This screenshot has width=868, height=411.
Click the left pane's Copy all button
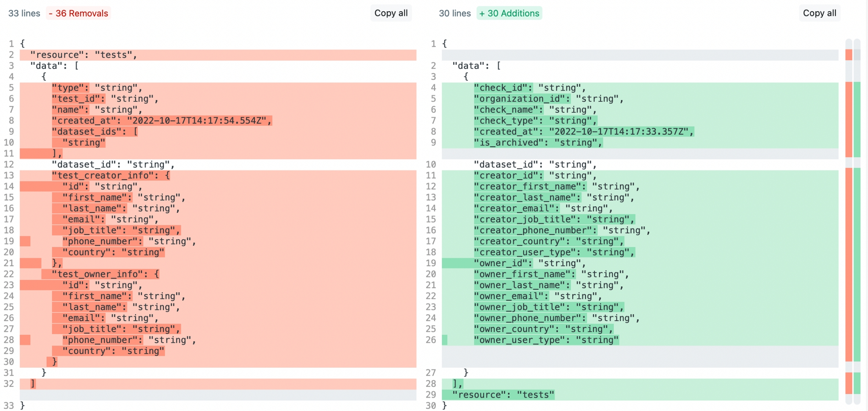pyautogui.click(x=391, y=13)
